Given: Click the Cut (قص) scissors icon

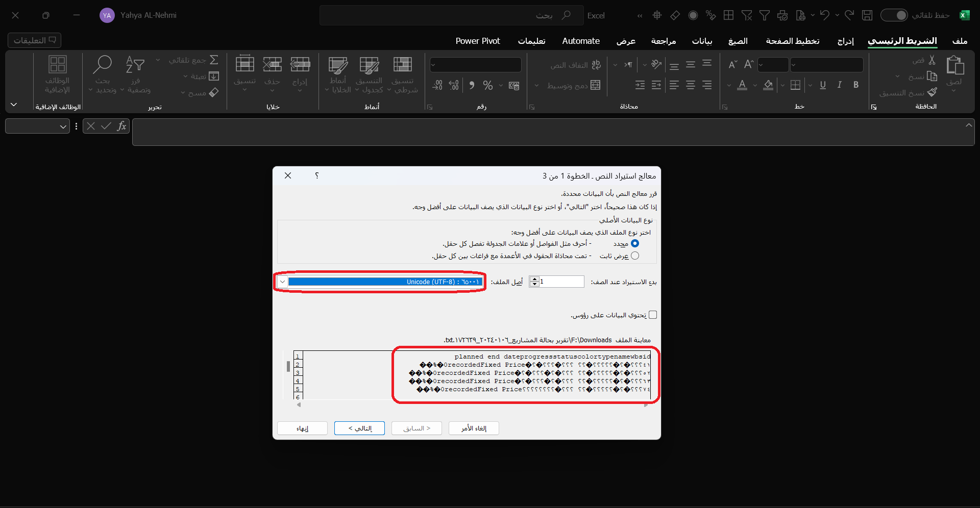Looking at the screenshot, I should [x=932, y=60].
